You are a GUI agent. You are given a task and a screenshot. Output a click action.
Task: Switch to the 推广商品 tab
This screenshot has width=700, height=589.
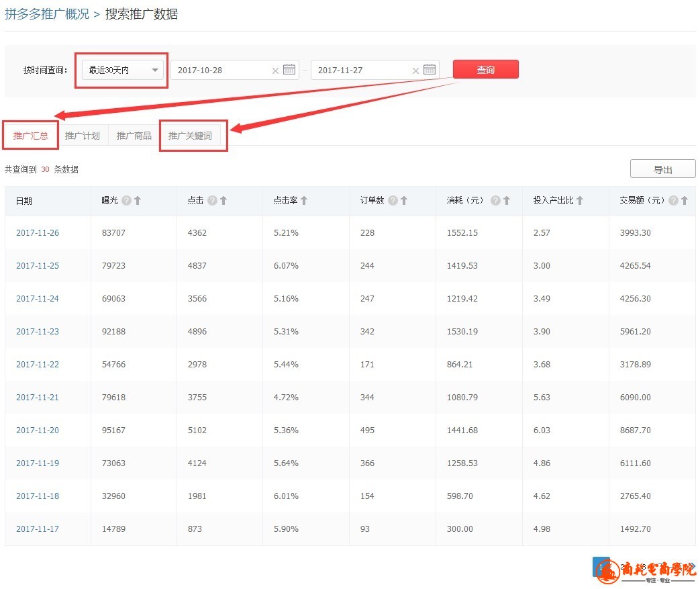coord(134,136)
